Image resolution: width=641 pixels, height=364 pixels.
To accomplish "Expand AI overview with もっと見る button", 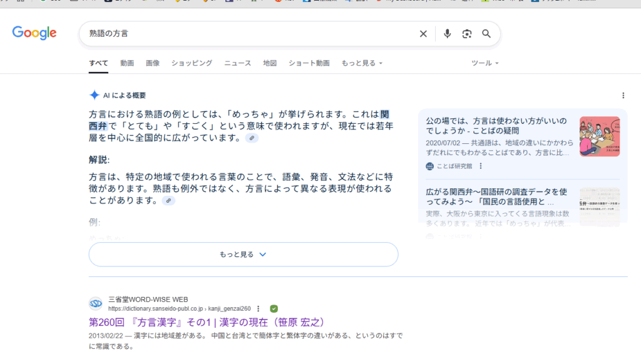I will [243, 255].
